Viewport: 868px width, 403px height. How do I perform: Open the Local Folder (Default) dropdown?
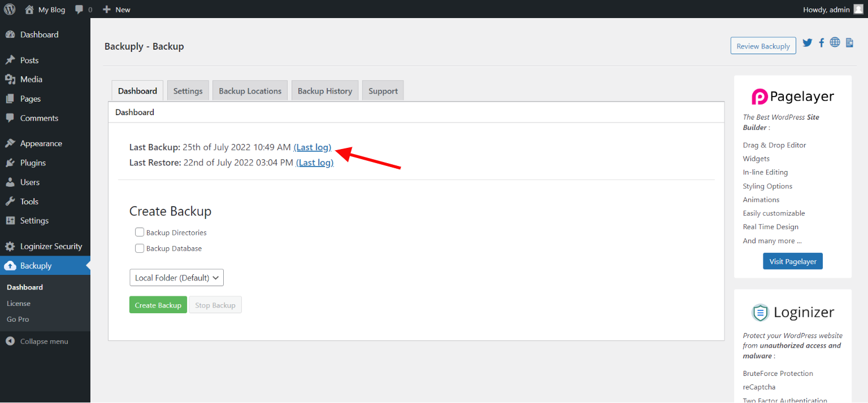coord(176,278)
